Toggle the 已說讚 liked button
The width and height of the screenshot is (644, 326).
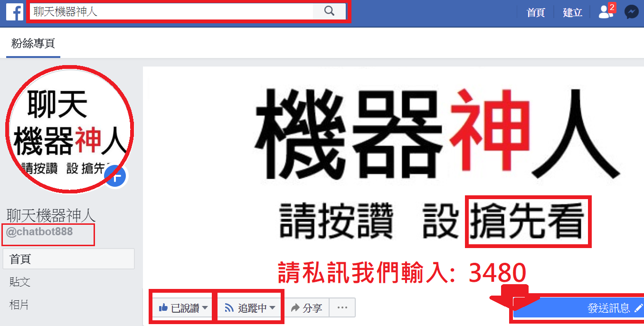coord(183,308)
